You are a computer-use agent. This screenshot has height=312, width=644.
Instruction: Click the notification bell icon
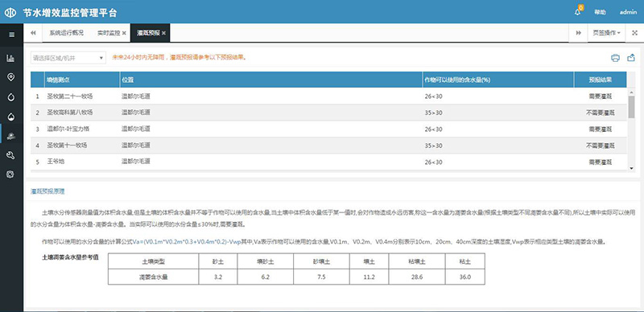pos(577,12)
